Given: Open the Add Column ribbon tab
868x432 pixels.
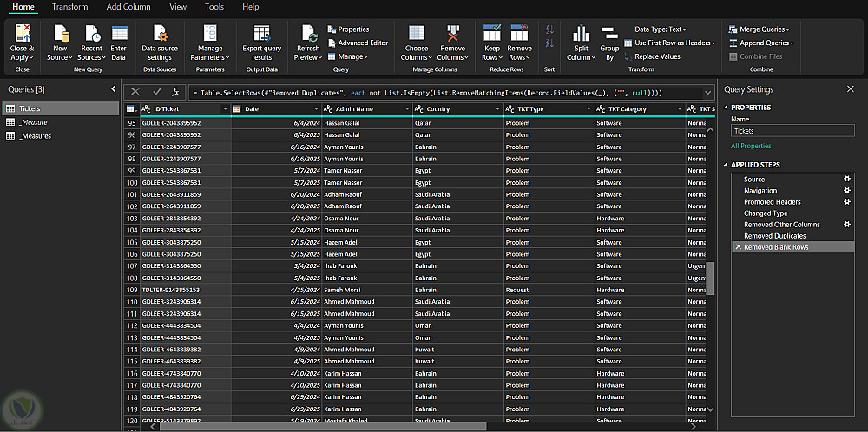Looking at the screenshot, I should click(128, 7).
